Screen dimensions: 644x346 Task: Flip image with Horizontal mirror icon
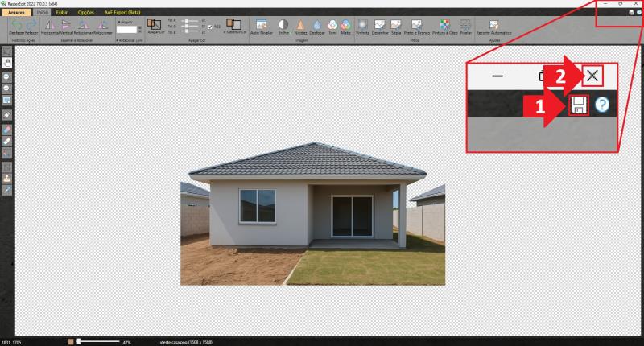[x=48, y=27]
